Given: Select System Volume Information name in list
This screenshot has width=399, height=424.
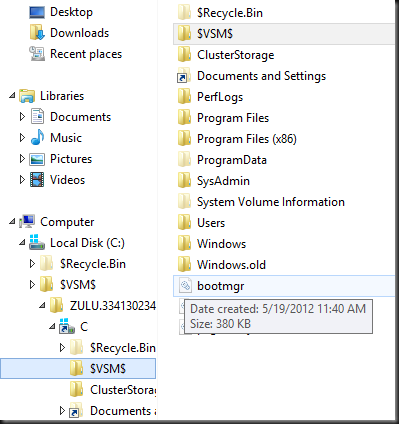Looking at the screenshot, I should click(x=271, y=202).
